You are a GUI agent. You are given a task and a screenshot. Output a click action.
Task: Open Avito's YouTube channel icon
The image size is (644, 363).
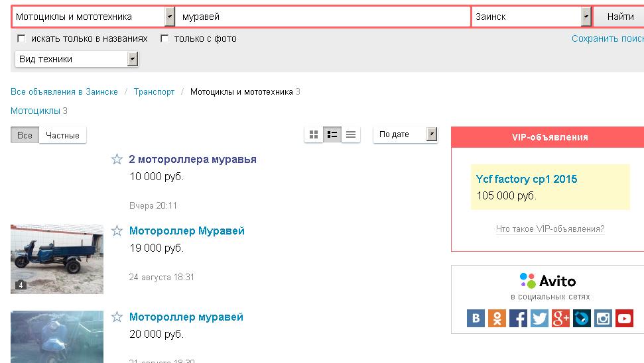[624, 319]
